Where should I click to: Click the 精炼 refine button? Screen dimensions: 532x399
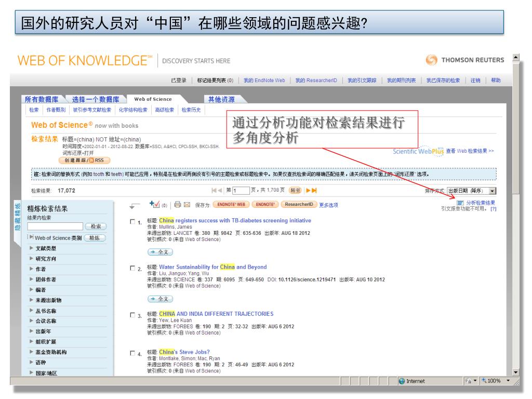click(x=95, y=238)
